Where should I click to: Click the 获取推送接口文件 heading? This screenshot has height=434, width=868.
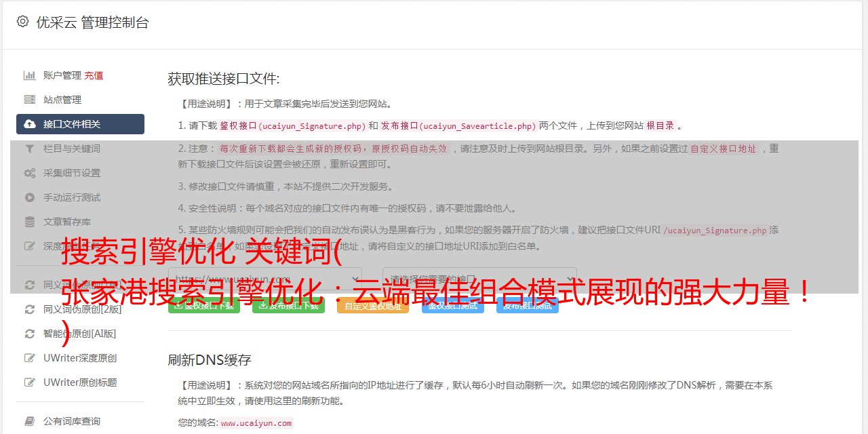(224, 79)
